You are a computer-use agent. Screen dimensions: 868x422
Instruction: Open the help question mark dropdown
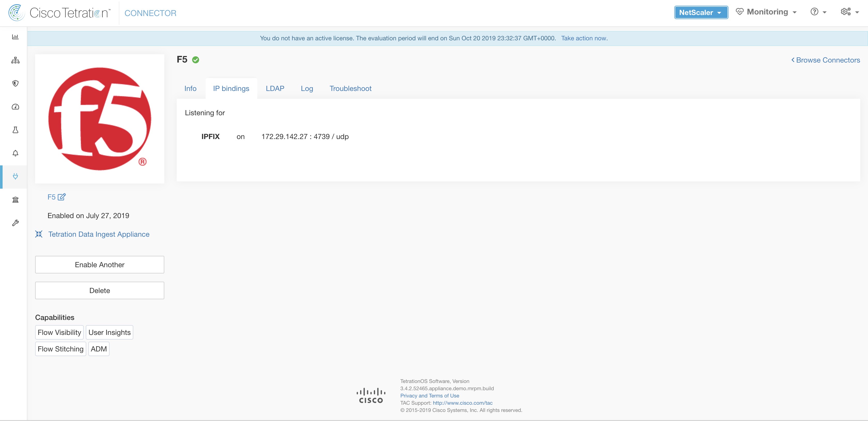pos(818,12)
